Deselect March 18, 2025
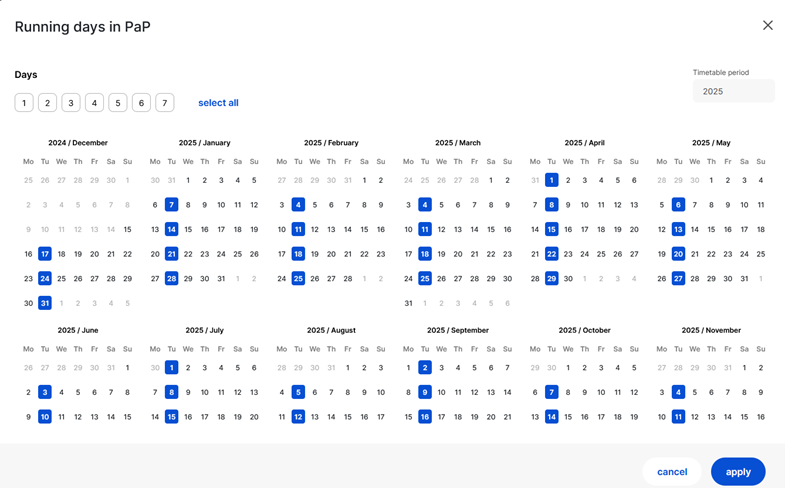Viewport: 785px width, 488px height. (425, 254)
